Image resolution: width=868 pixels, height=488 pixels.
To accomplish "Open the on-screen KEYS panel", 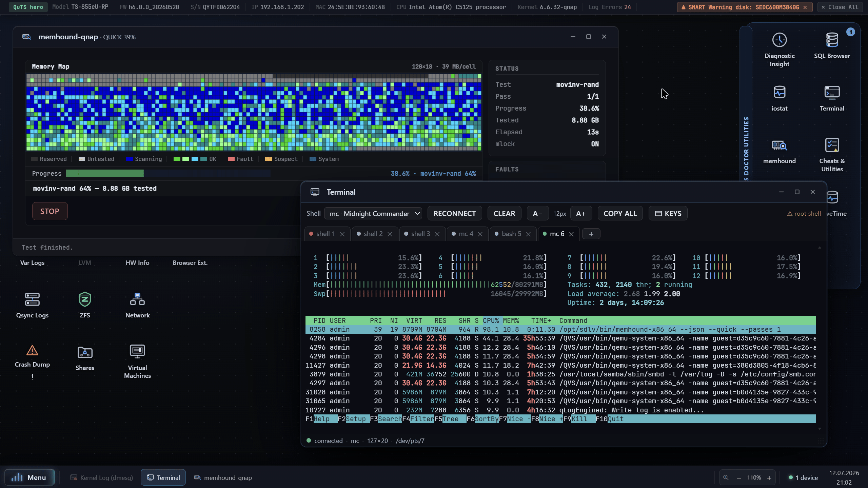I will click(668, 213).
